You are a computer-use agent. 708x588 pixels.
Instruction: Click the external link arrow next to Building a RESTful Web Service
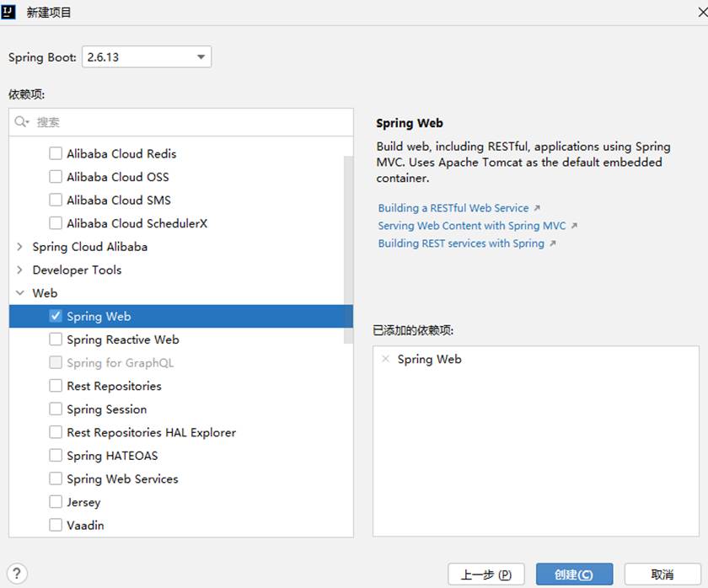click(x=537, y=208)
